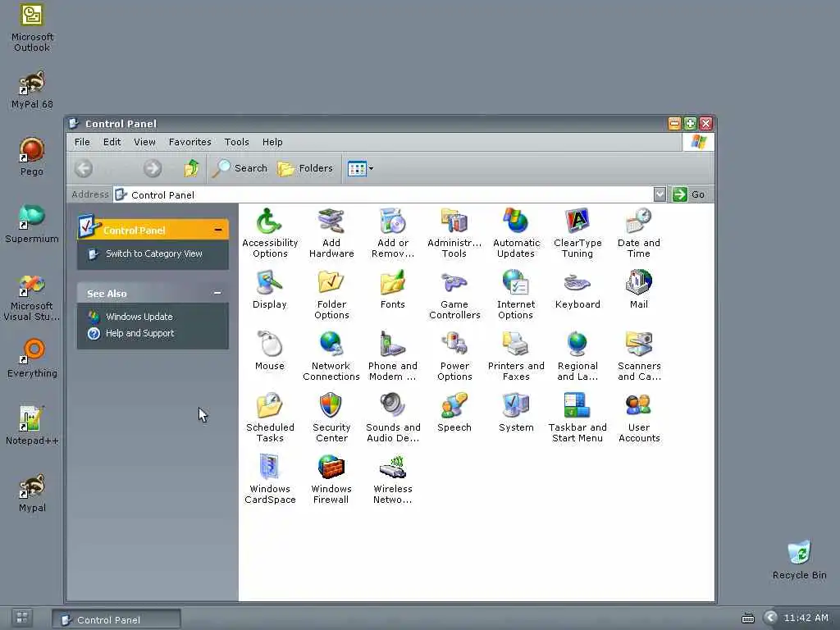
Task: Collapse the See Also section
Action: pyautogui.click(x=217, y=293)
